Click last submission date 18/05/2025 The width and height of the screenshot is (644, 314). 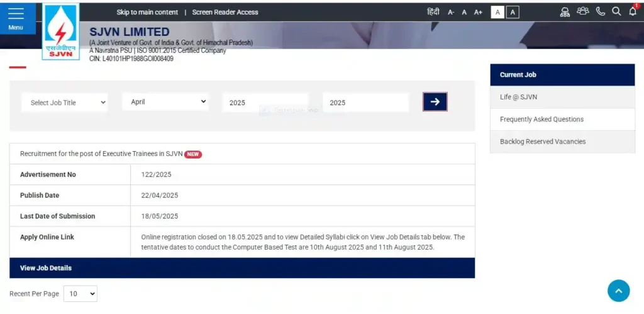(160, 216)
